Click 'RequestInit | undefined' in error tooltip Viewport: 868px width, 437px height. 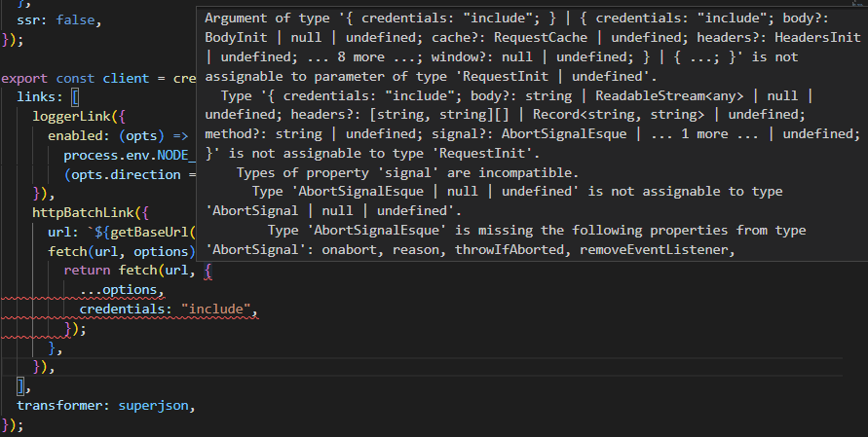coord(554,76)
